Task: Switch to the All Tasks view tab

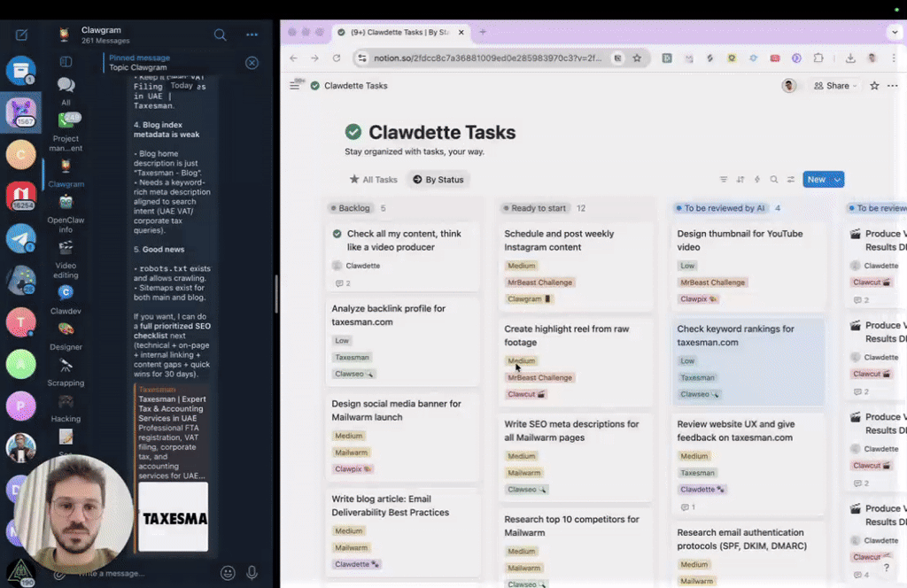Action: pos(374,179)
